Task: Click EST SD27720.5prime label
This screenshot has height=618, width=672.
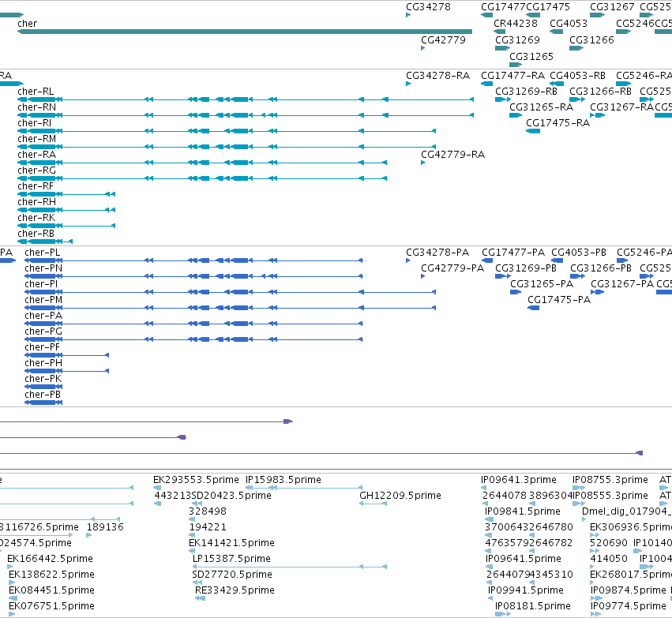Action: (232, 575)
